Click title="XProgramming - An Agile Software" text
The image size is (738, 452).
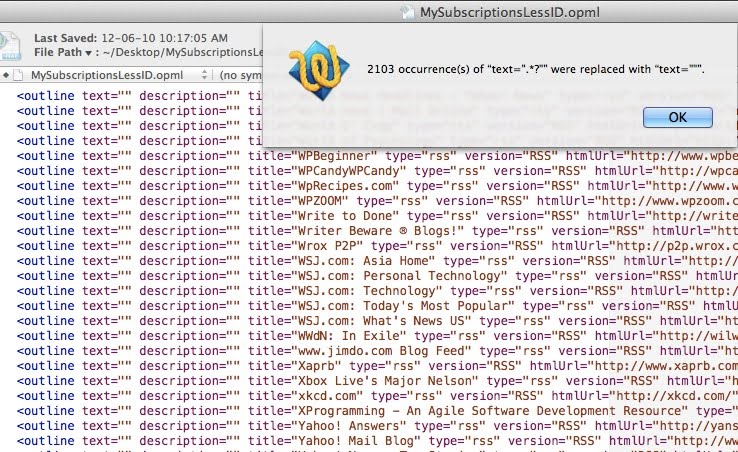tap(389, 412)
